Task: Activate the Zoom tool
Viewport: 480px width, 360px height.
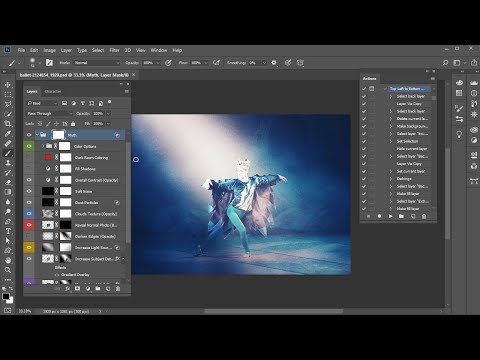Action: [x=8, y=270]
